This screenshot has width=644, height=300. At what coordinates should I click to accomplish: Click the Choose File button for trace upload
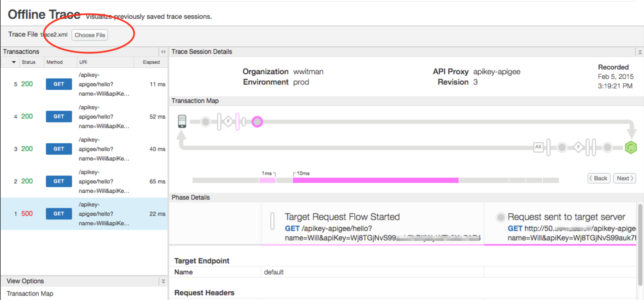[90, 35]
